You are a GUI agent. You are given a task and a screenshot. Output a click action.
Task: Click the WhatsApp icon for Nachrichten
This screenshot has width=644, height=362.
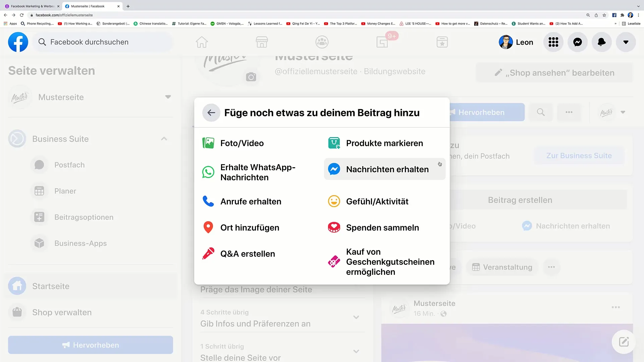tap(208, 172)
